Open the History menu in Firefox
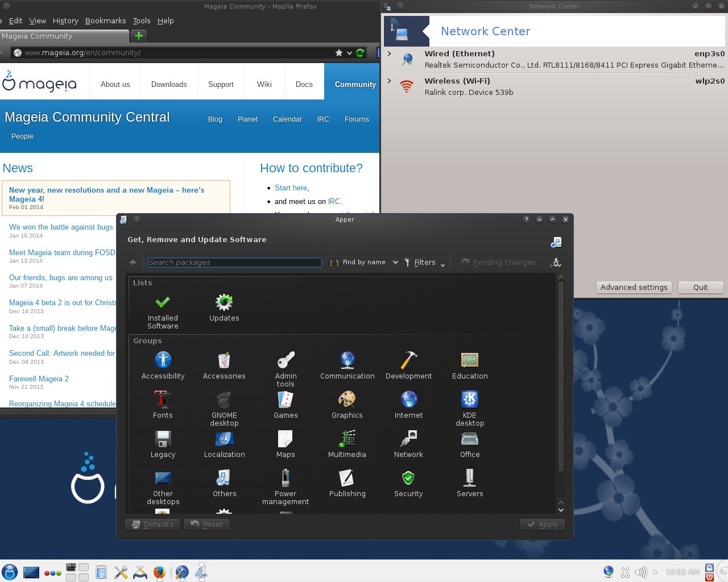Screen dimensions: 728x582 click(65, 20)
